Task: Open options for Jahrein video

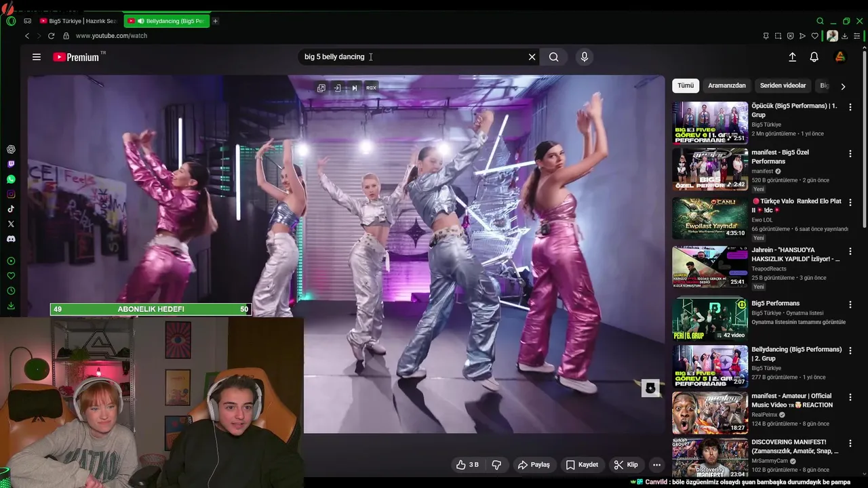Action: tap(850, 251)
